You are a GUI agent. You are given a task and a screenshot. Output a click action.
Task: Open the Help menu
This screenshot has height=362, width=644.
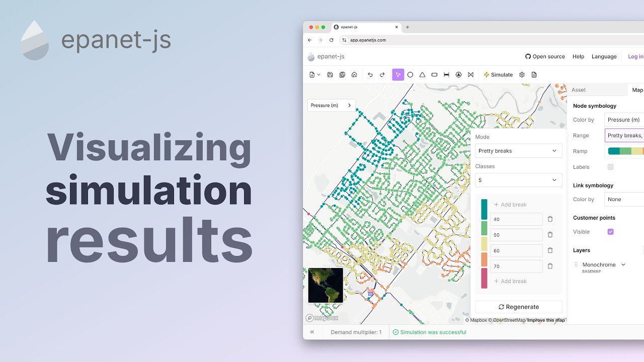[578, 56]
